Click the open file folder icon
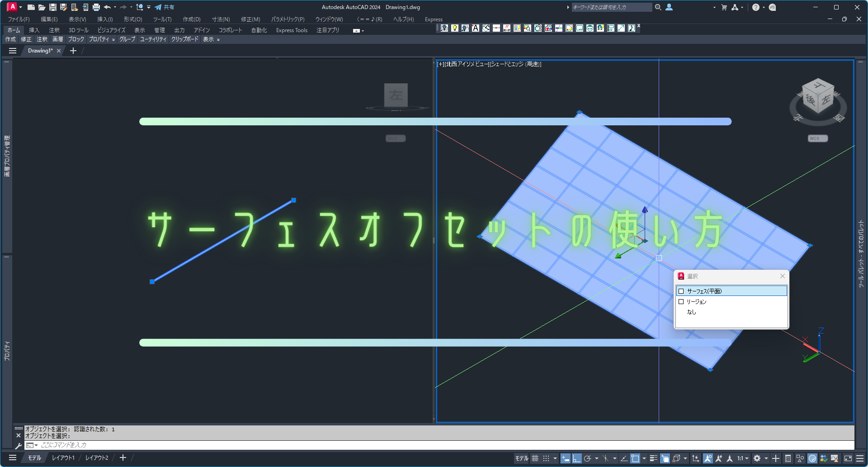The height and width of the screenshot is (467, 868). pyautogui.click(x=42, y=7)
